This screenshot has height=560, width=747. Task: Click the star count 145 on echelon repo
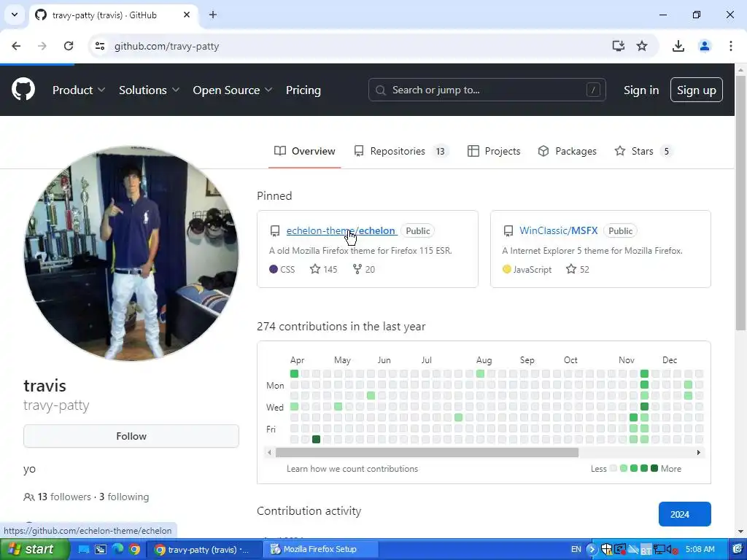tap(323, 270)
